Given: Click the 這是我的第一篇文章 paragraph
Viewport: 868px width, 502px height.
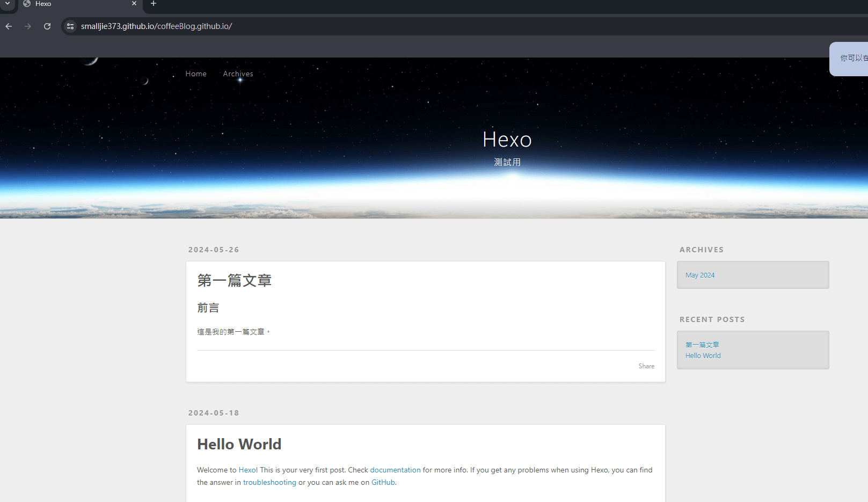Looking at the screenshot, I should 234,332.
